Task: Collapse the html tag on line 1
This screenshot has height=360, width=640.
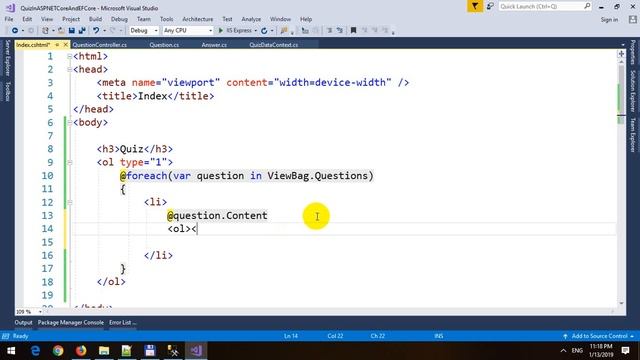Action: click(x=69, y=56)
